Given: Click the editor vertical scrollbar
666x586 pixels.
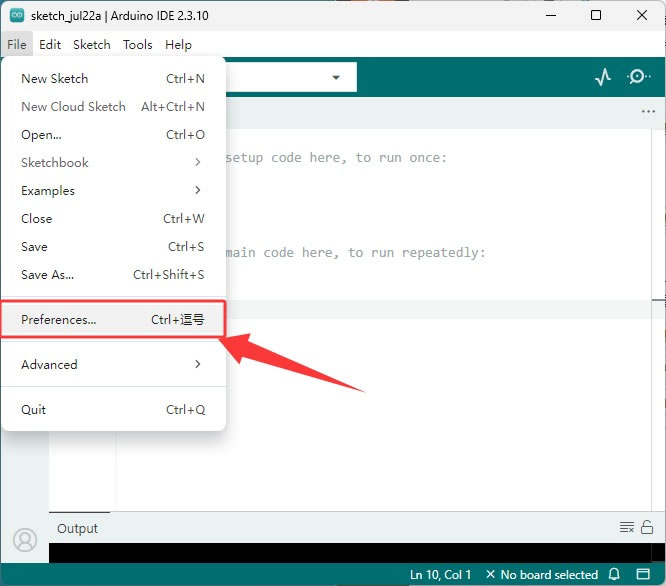Looking at the screenshot, I should coord(658,319).
